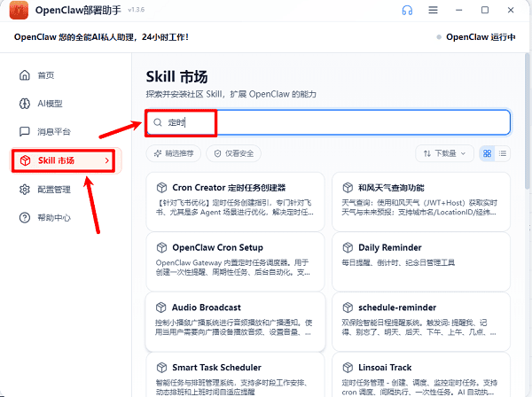Viewport: 532px width, 397px height.
Task: Toggle the 仅看安全 filter chip
Action: coord(234,153)
